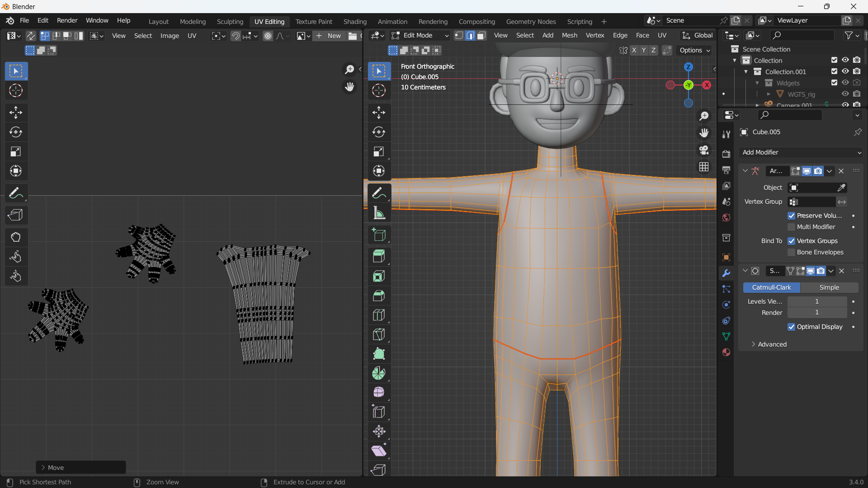
Task: Open Material properties tab
Action: click(x=726, y=352)
